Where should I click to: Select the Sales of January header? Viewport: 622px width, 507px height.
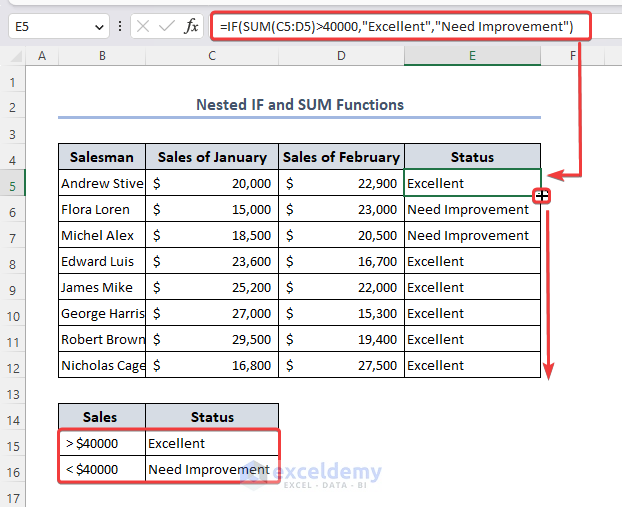[212, 157]
